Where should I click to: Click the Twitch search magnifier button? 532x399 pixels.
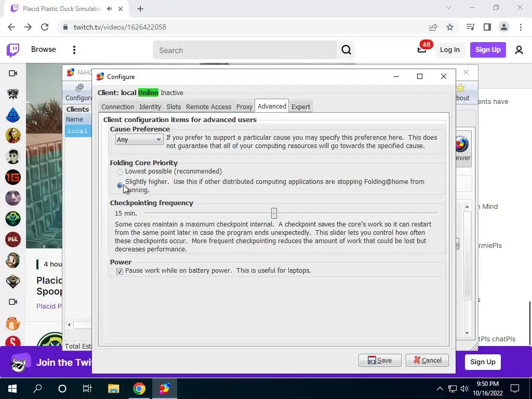[346, 50]
